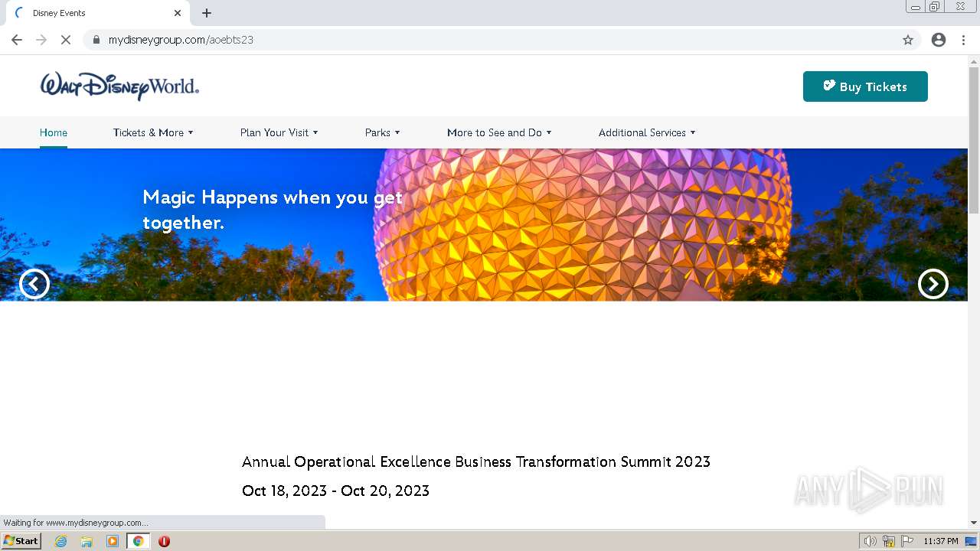Expand the Additional Services dropdown
This screenshot has height=551, width=980.
647,132
